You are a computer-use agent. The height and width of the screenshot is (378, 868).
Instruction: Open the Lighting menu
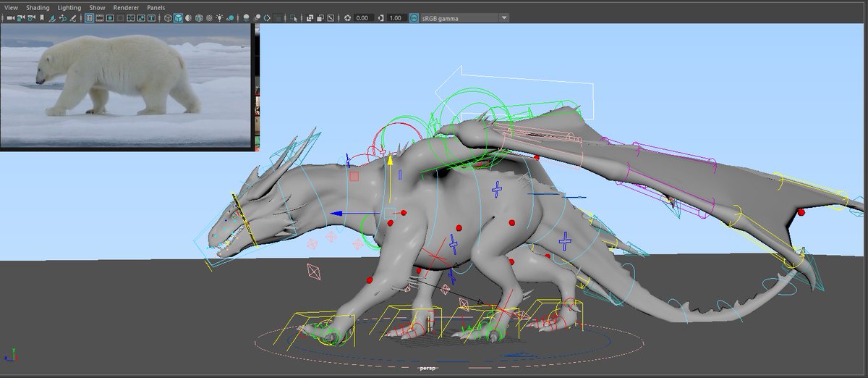[69, 7]
